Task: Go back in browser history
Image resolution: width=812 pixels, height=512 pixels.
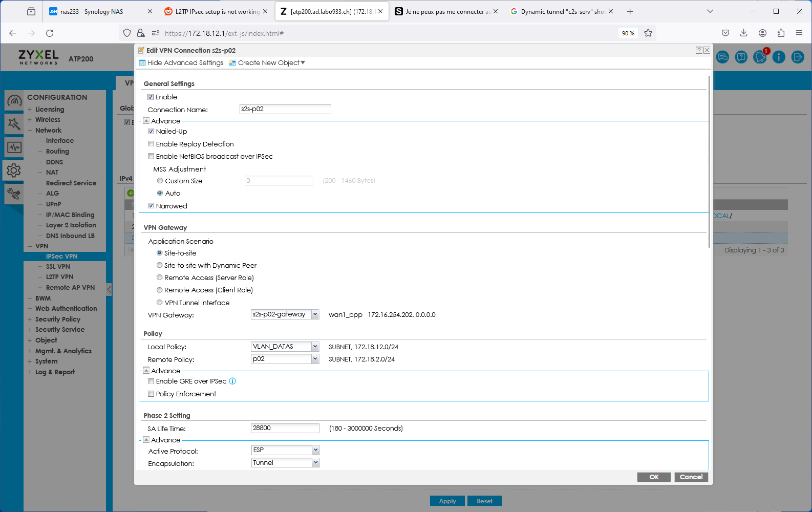Action: [x=13, y=33]
